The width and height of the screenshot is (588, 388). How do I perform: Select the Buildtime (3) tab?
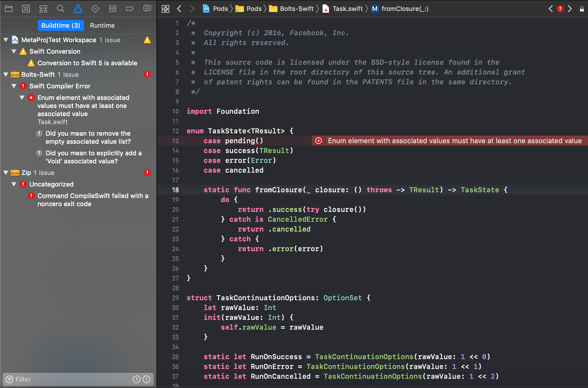(61, 25)
